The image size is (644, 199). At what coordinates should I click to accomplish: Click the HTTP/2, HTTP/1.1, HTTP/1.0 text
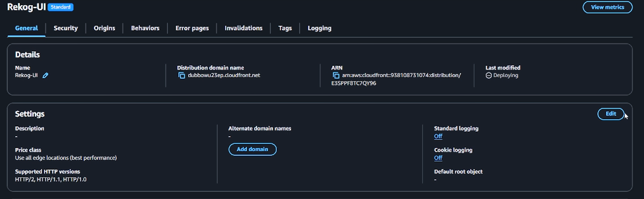click(51, 179)
